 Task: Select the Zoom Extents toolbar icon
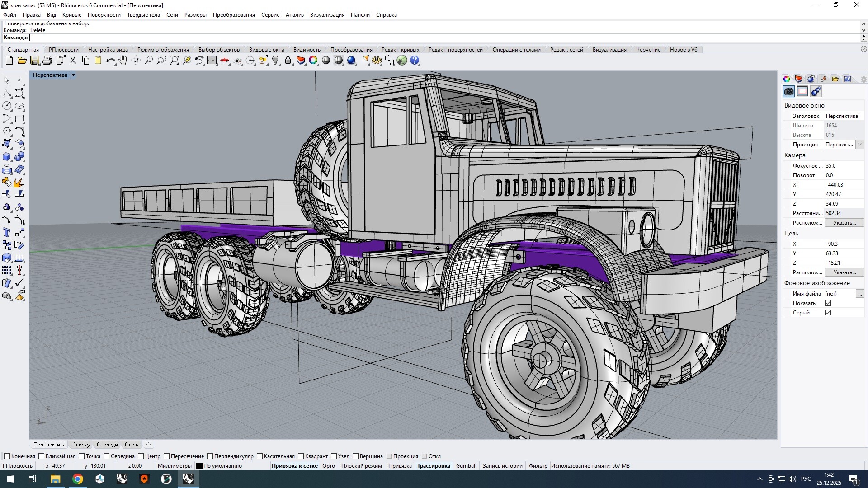coord(174,60)
